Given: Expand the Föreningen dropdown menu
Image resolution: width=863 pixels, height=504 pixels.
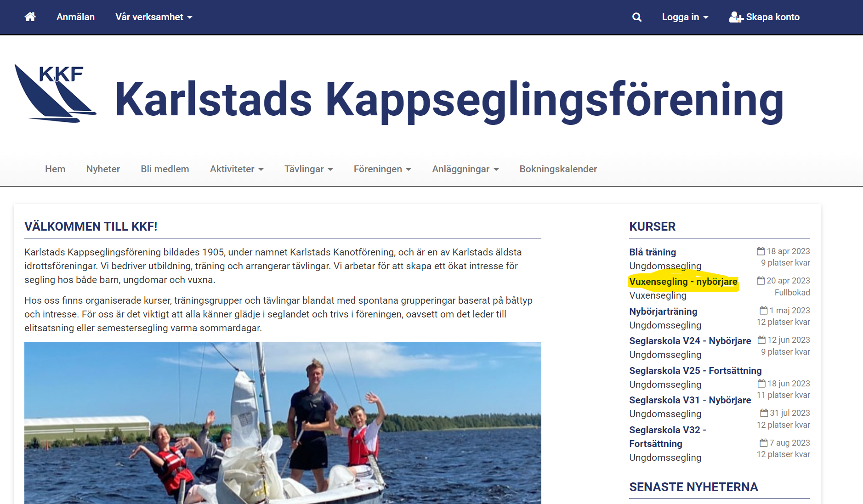Looking at the screenshot, I should [x=382, y=169].
